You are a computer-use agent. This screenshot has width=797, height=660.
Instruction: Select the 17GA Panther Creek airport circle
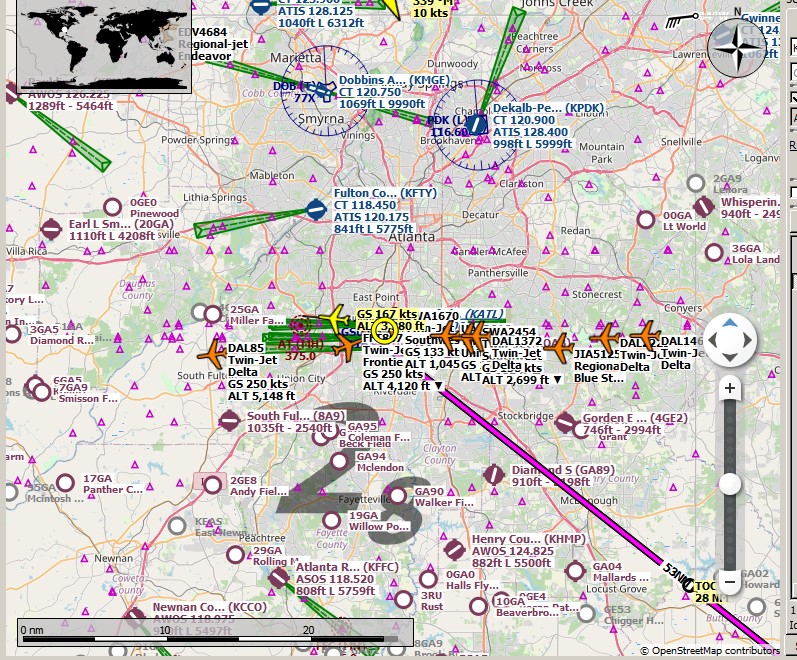point(65,483)
